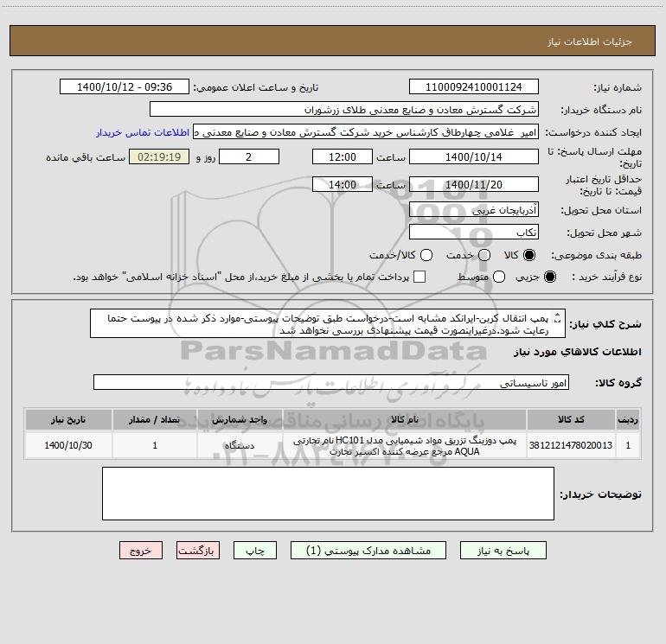Click the description box scroll arrows

[x=558, y=317]
